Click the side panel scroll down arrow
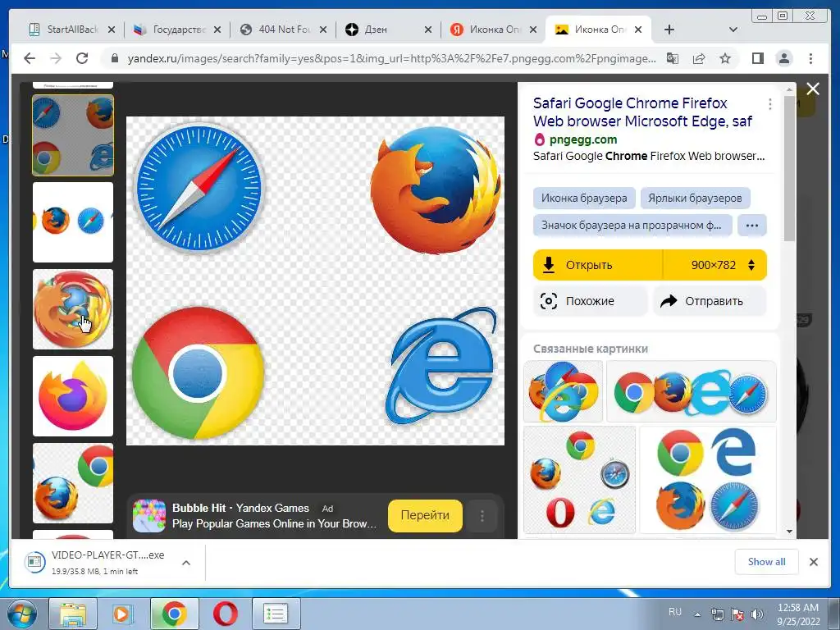The width and height of the screenshot is (840, 630). pyautogui.click(x=789, y=532)
